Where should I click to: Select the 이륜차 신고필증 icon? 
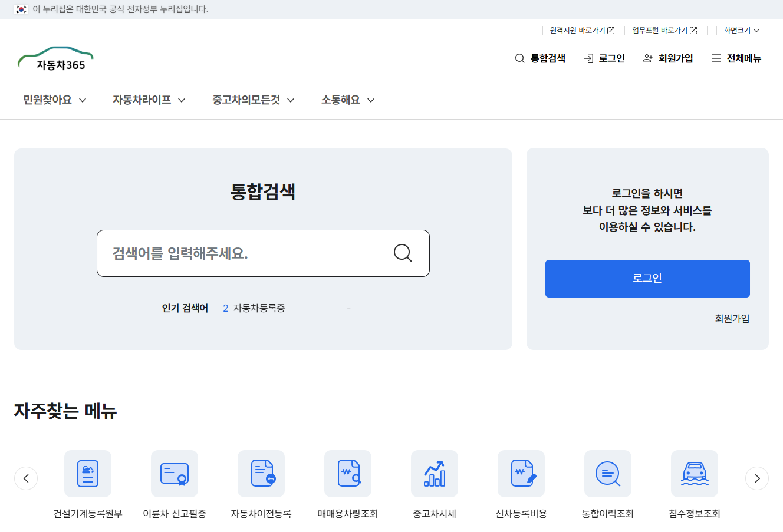174,473
